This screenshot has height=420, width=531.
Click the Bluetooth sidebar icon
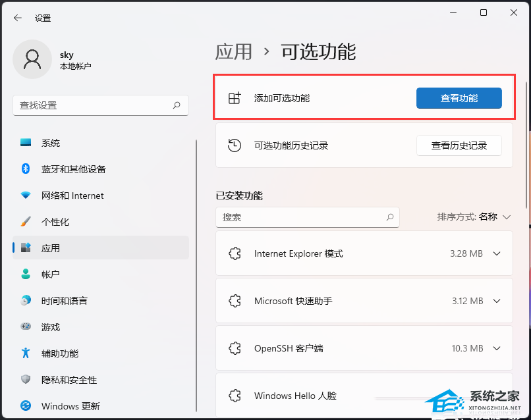click(24, 169)
